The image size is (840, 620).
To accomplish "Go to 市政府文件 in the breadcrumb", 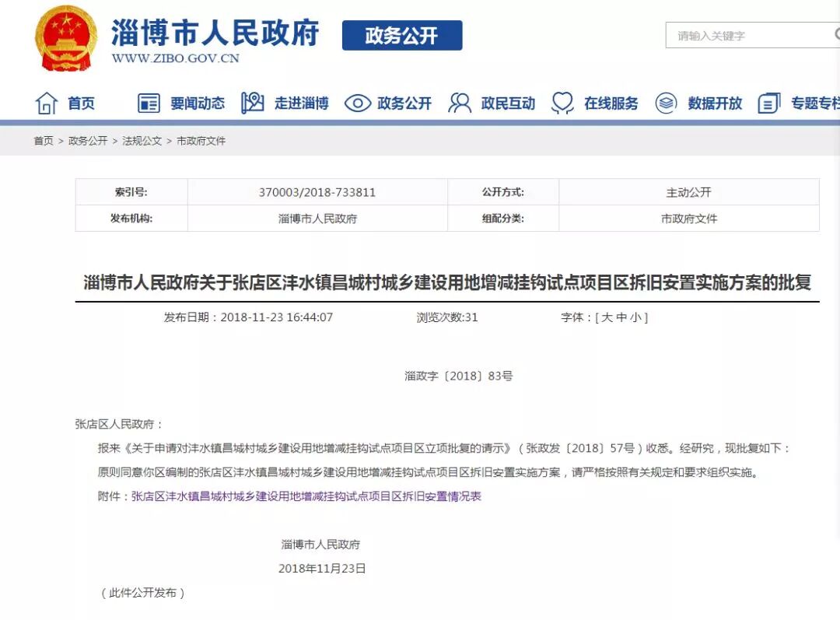I will 201,141.
